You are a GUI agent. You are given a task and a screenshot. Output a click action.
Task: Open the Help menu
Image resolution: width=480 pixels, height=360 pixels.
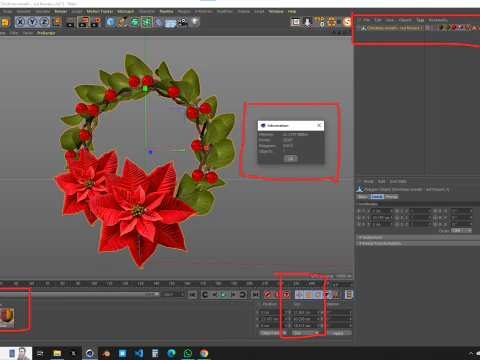(292, 11)
